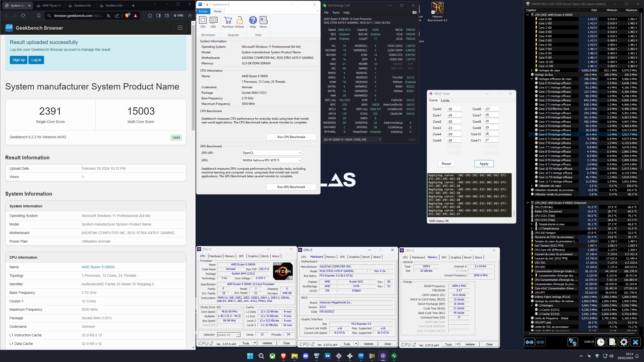The height and width of the screenshot is (362, 644).
Task: Open Tools dropdown arrow in CPU-Z Memory window
Action: point(458,344)
